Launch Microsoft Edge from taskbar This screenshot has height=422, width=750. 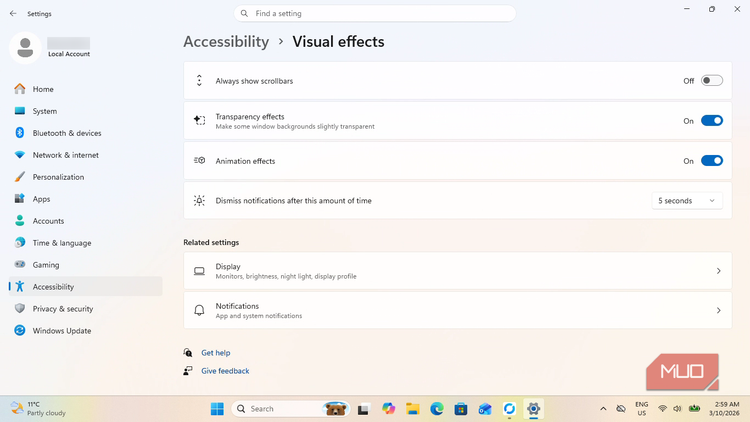coord(437,409)
